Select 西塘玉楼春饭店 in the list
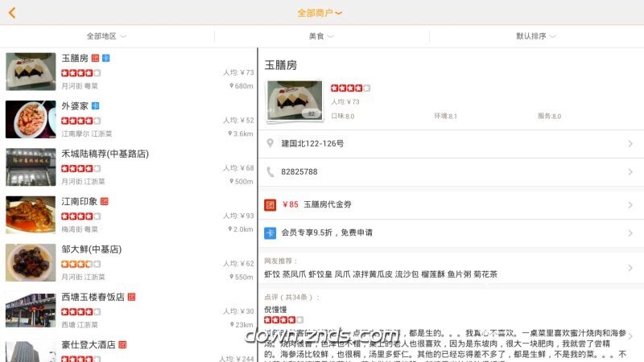The height and width of the screenshot is (362, 644). click(x=129, y=311)
